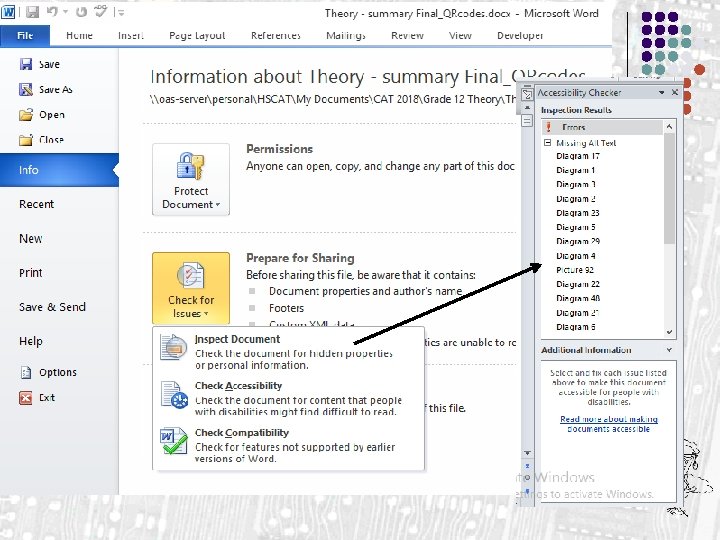Screen dimensions: 720x540
Task: Close the Accessibility Checker pane
Action: point(675,92)
